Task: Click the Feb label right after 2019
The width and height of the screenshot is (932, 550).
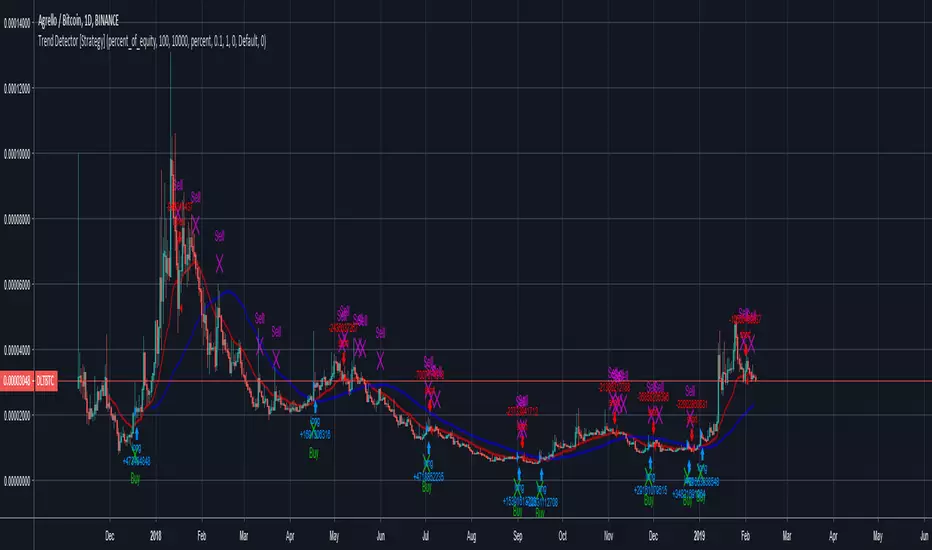Action: (745, 536)
